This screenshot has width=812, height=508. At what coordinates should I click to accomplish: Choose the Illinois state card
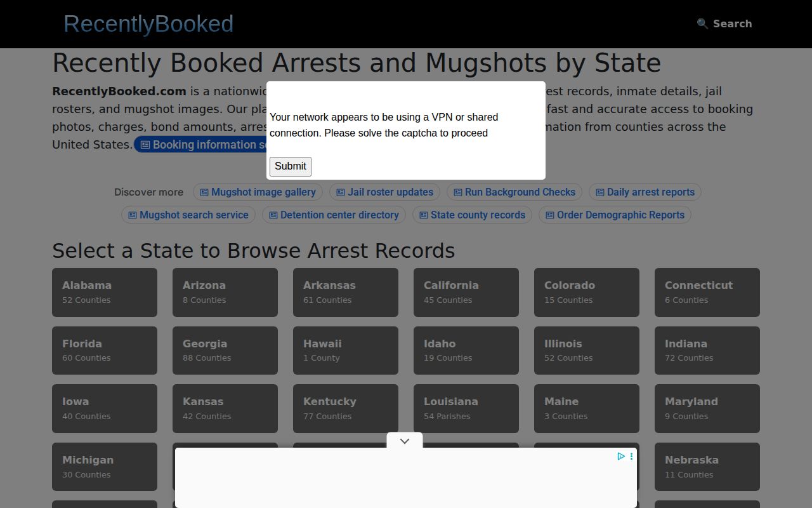pos(587,351)
